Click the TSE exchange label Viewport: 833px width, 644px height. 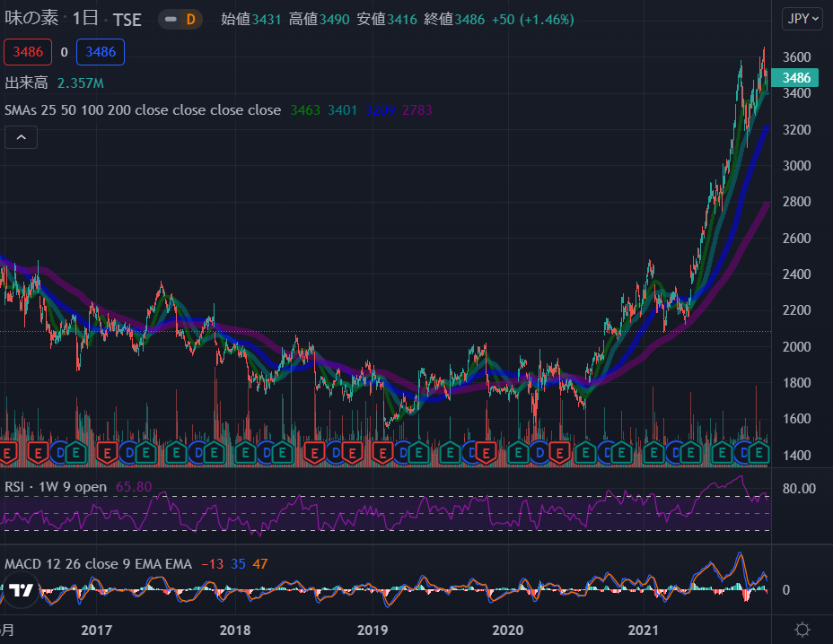[x=127, y=20]
